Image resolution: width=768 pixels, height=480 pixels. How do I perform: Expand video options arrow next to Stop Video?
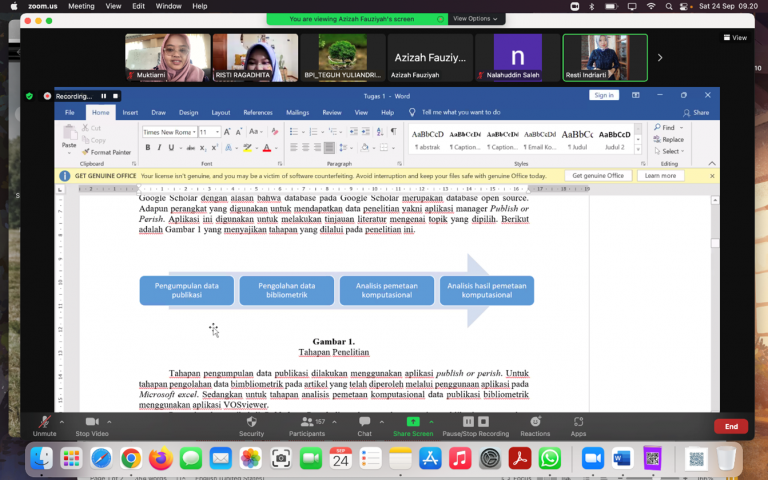tap(109, 422)
